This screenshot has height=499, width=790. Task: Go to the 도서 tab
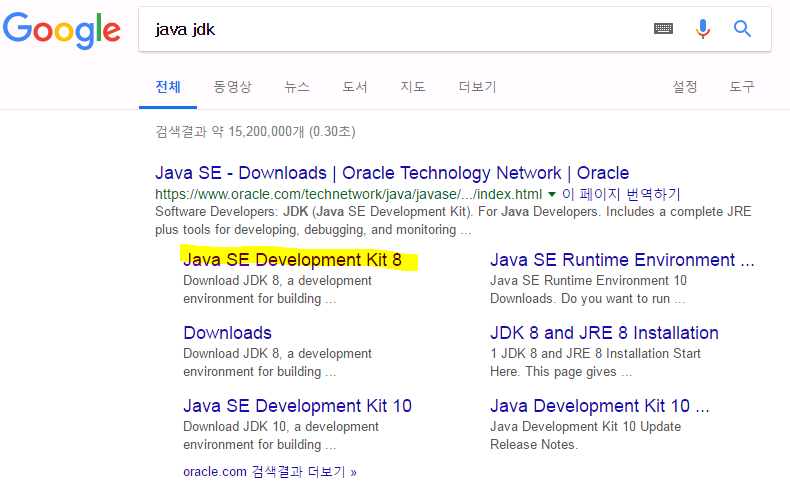tap(355, 87)
